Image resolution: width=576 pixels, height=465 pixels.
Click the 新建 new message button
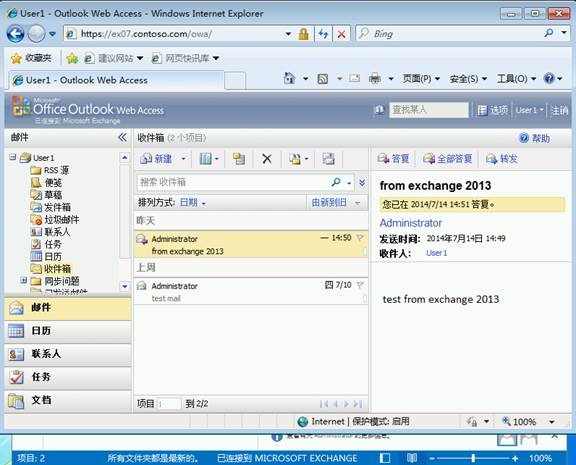[x=156, y=159]
